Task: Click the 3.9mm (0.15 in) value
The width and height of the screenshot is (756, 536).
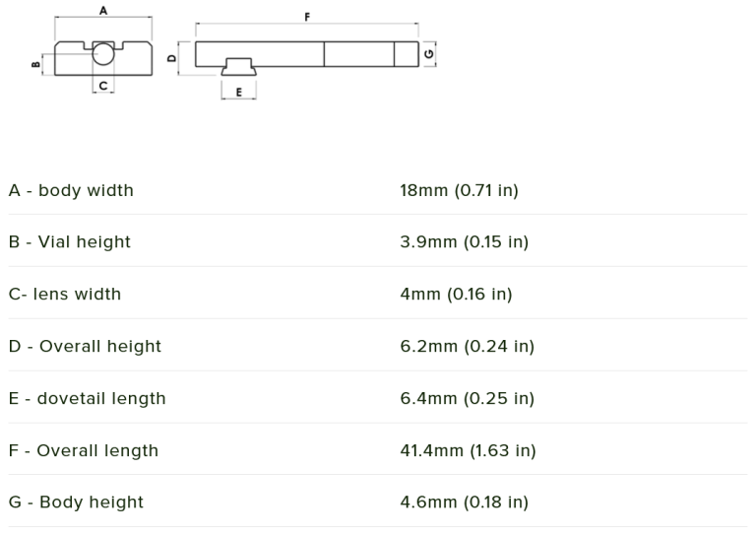Action: pos(464,241)
